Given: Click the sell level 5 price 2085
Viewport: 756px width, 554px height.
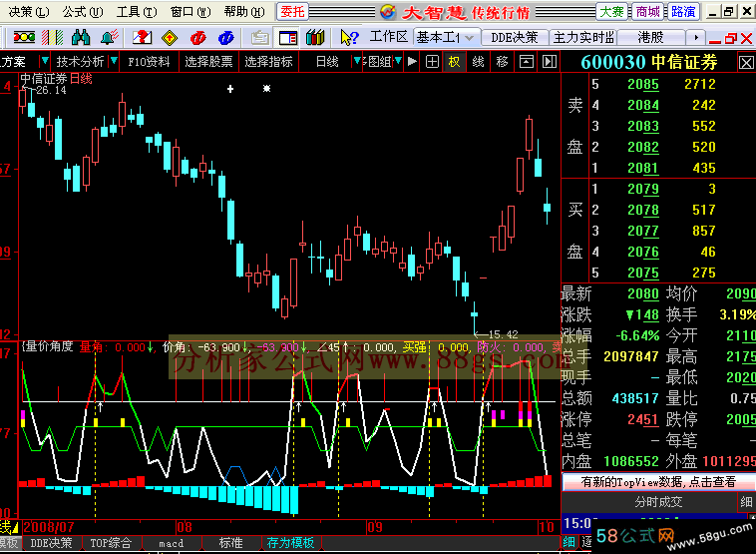Looking at the screenshot, I should click(x=643, y=84).
